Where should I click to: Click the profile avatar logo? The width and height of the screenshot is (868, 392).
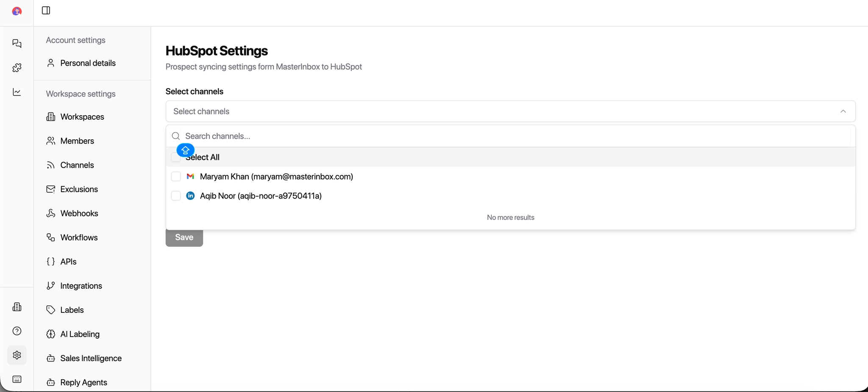(x=17, y=11)
